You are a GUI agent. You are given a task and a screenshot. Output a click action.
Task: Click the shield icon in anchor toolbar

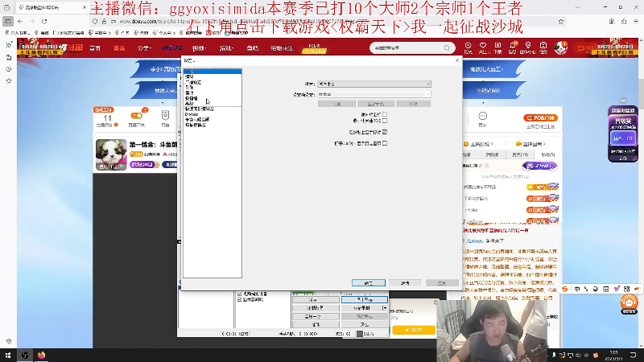click(x=165, y=115)
